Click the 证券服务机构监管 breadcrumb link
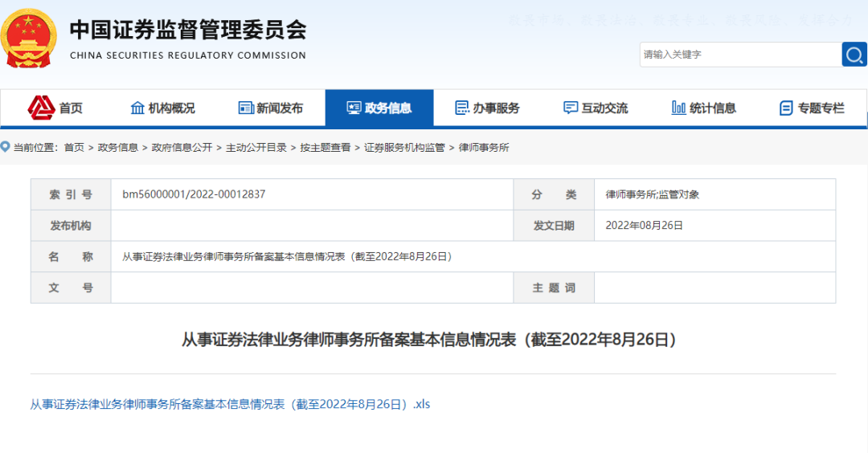 (x=404, y=148)
